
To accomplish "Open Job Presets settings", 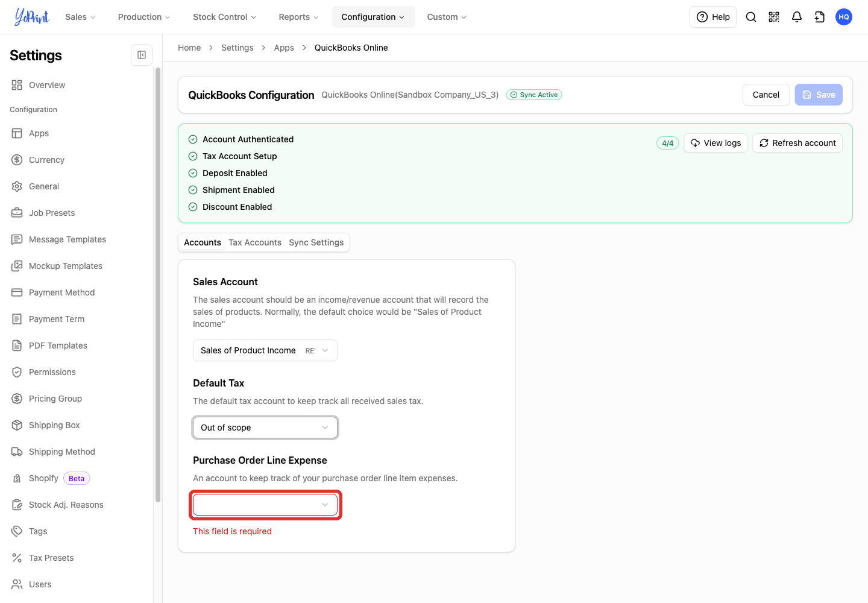I will pos(77,213).
